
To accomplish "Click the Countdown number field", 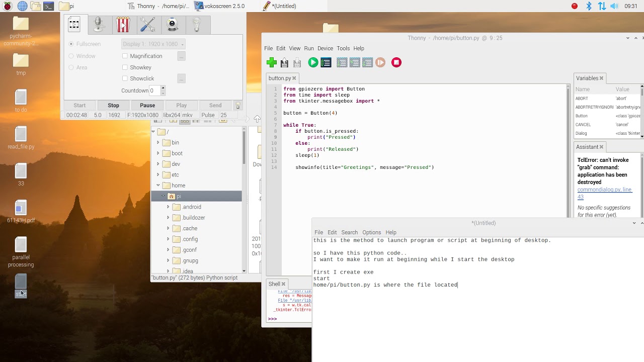I will [x=154, y=90].
